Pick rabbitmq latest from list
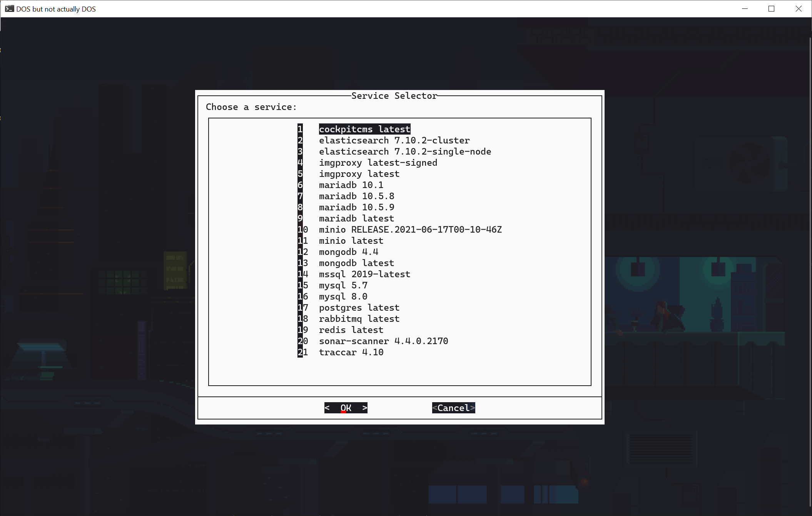This screenshot has height=516, width=812. (359, 319)
